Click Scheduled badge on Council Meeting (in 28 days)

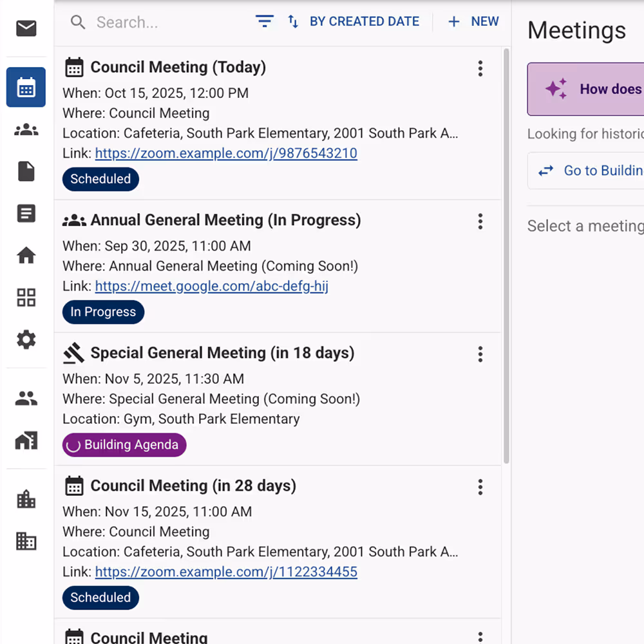[100, 598]
